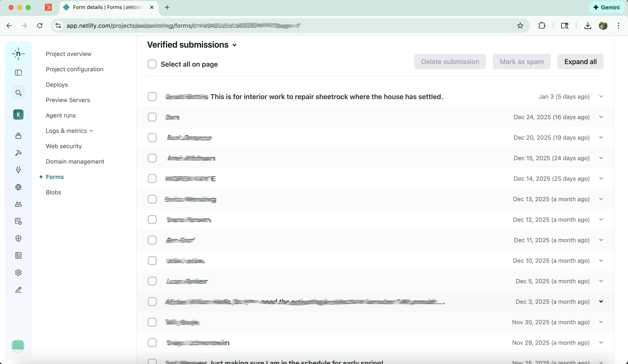Open the security shield icon
The width and height of the screenshot is (628, 364).
[x=18, y=238]
